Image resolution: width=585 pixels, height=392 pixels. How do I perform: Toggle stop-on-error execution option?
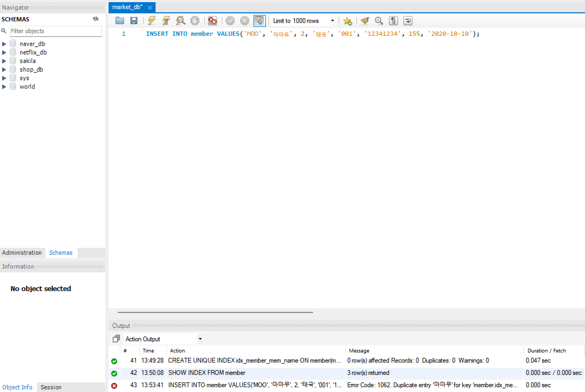point(212,21)
